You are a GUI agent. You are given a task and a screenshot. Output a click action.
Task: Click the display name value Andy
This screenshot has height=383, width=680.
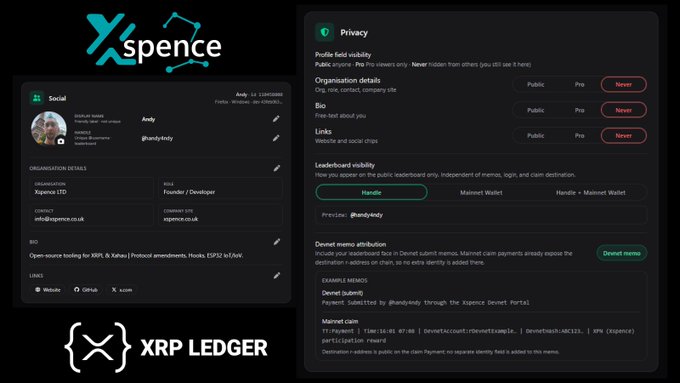pyautogui.click(x=148, y=119)
